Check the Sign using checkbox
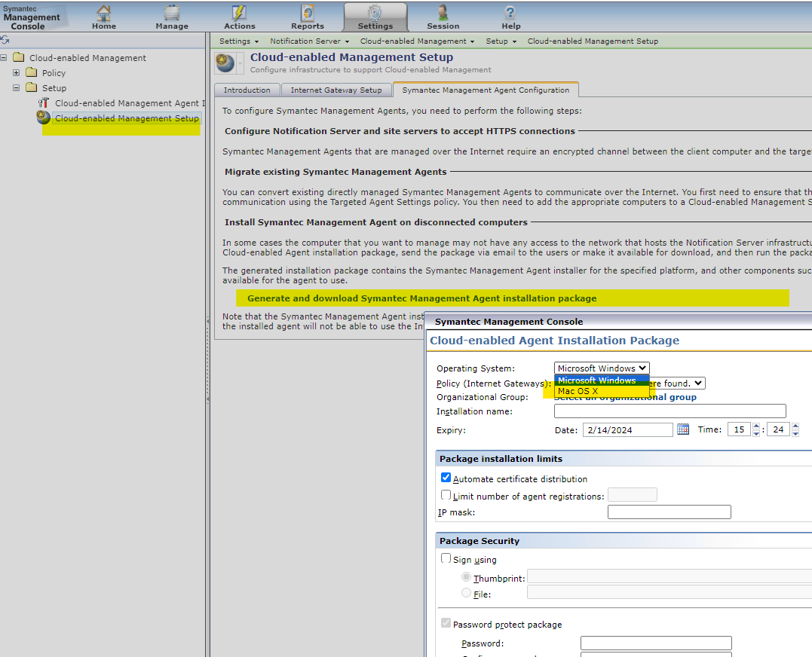 click(x=446, y=559)
